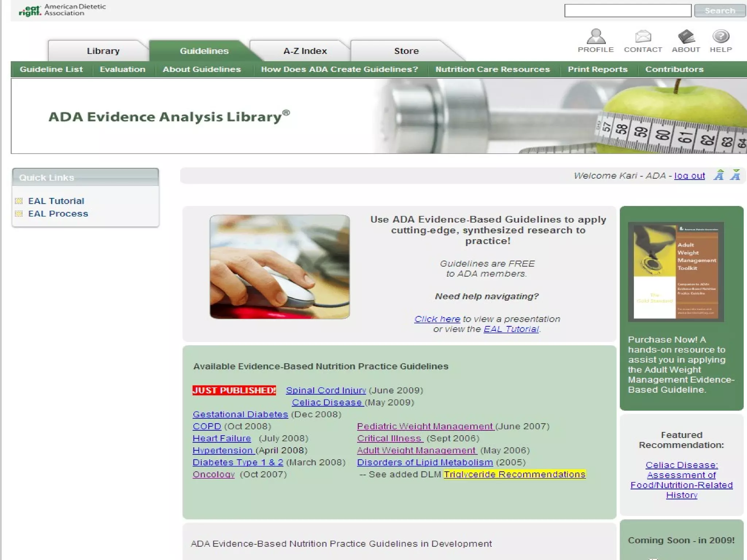Screen dimensions: 747x560
Task: Decrease text size with down-arrow A icon
Action: (x=735, y=175)
